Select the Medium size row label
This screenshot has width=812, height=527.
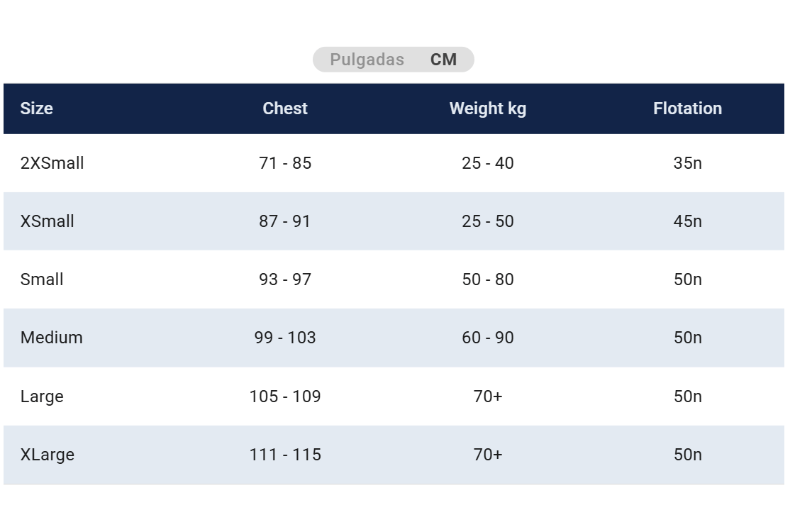tap(51, 338)
